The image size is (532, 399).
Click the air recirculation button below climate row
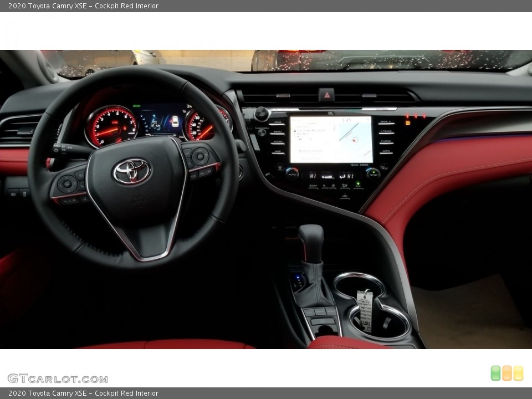[345, 196]
